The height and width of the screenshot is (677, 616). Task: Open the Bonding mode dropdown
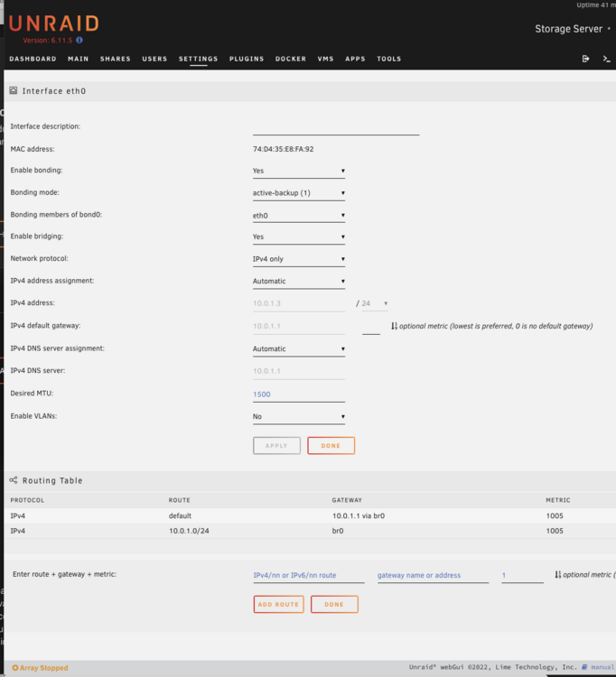pyautogui.click(x=298, y=193)
